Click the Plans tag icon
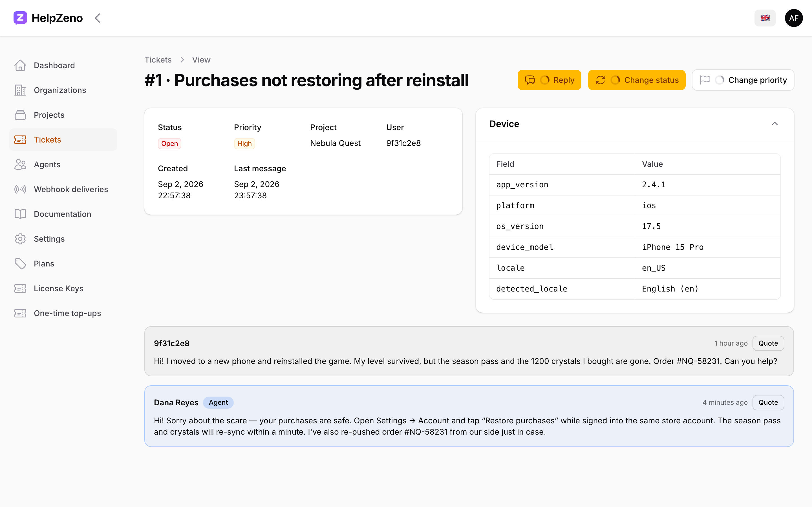Image resolution: width=812 pixels, height=507 pixels. point(21,264)
